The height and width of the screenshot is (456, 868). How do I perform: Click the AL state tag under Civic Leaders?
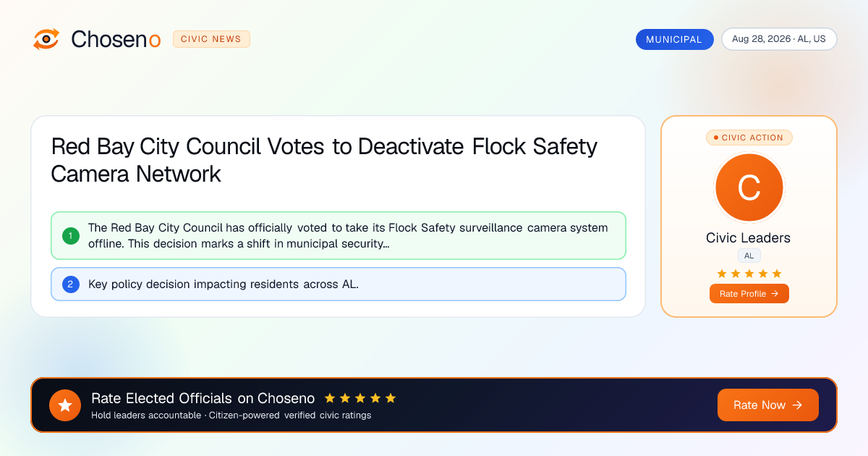click(749, 256)
